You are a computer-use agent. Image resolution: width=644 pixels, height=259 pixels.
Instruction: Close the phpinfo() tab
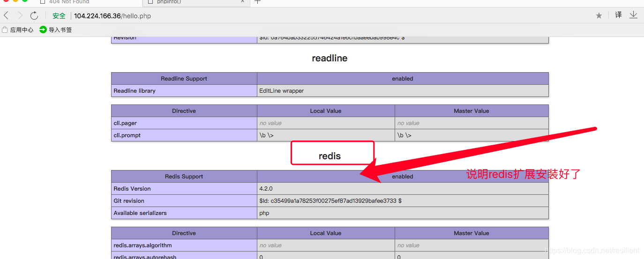coord(243,1)
